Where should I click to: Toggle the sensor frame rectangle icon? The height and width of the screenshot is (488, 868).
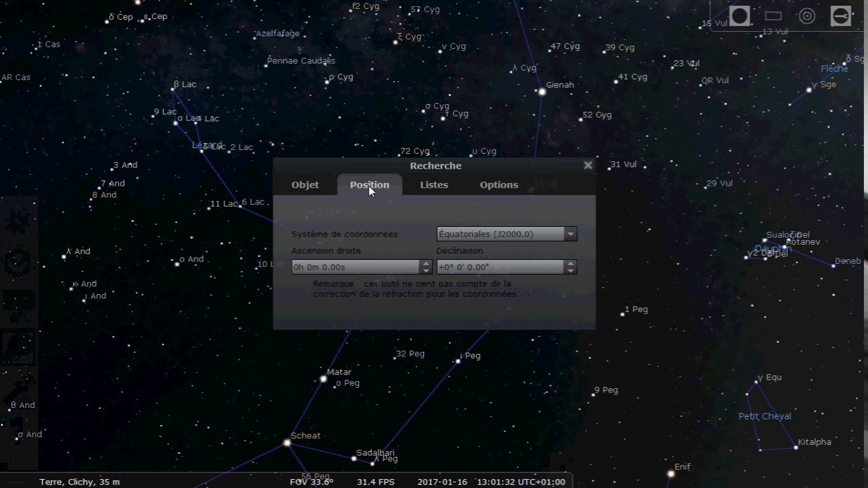click(774, 16)
